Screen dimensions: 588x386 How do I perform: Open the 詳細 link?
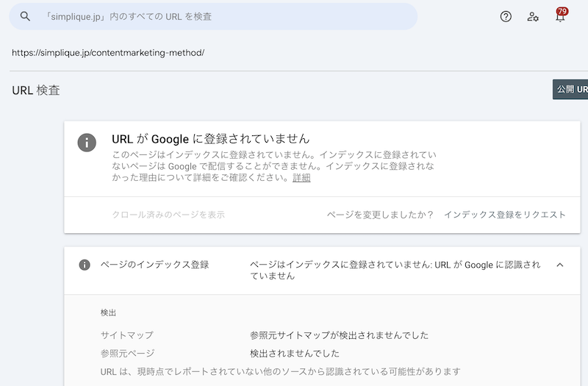(301, 178)
